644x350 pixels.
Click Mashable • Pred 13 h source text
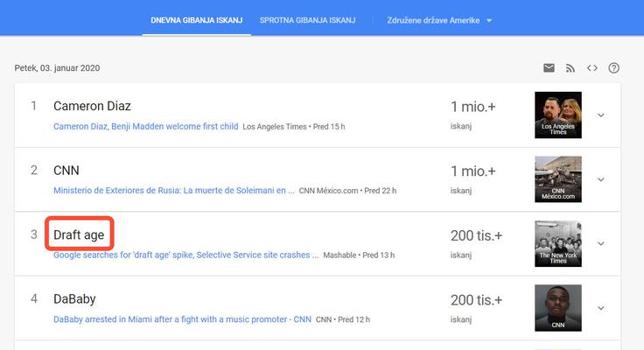pyautogui.click(x=359, y=255)
